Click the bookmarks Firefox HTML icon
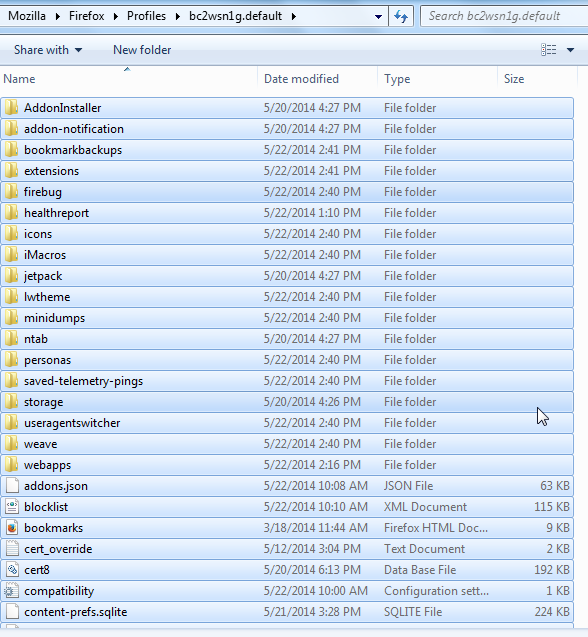Screen dimensions: 588x637 (12, 528)
